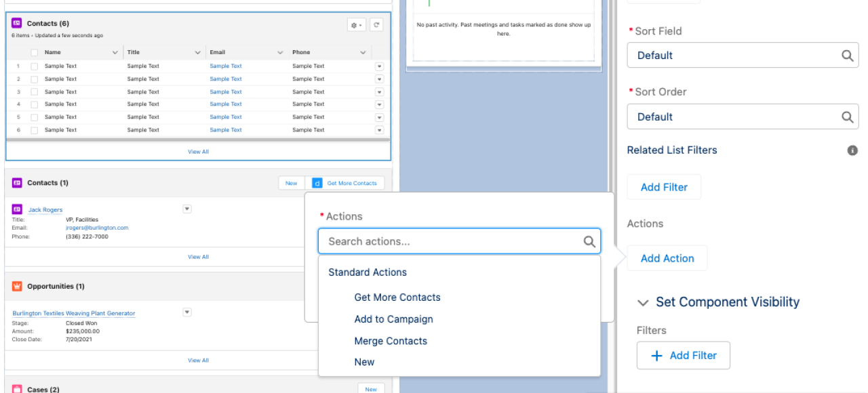
Task: Open the Name column chevron menu
Action: tap(115, 52)
